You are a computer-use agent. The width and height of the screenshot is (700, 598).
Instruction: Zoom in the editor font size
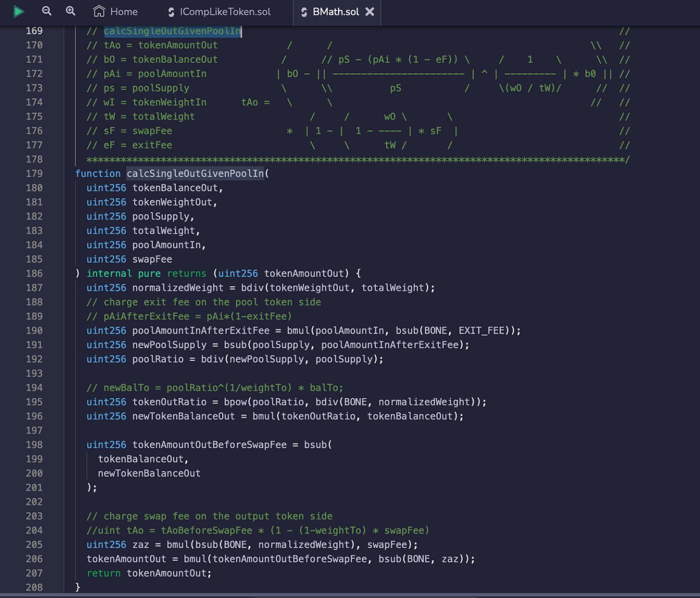pos(70,11)
